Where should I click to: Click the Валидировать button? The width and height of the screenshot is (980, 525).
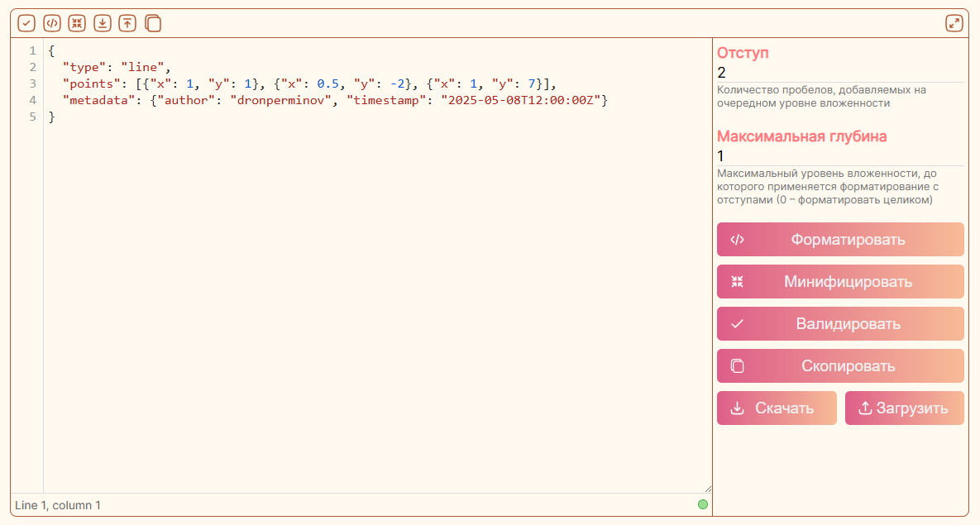point(840,324)
